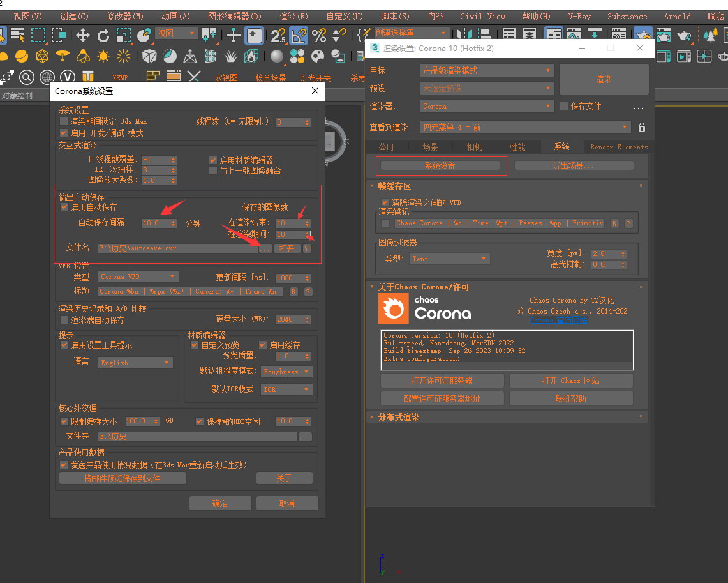Toggle window/crossing selection mode
Image resolution: width=728 pixels, height=583 pixels.
59,35
